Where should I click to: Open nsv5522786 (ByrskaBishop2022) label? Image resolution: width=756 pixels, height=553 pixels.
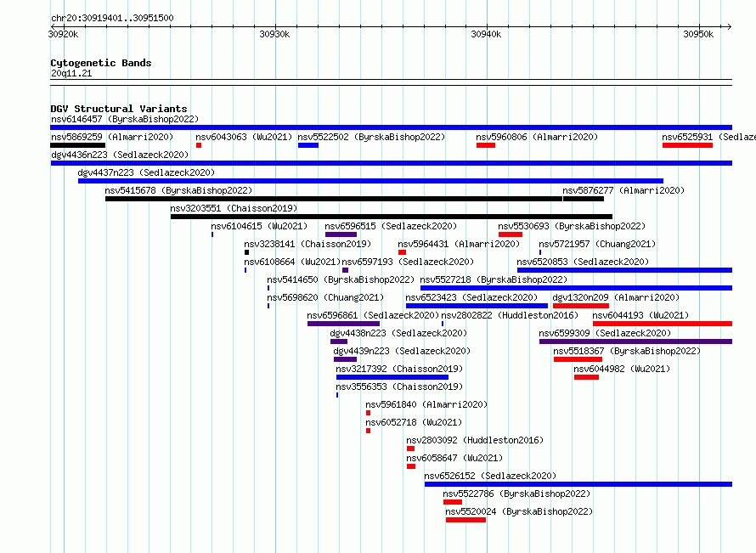(516, 494)
